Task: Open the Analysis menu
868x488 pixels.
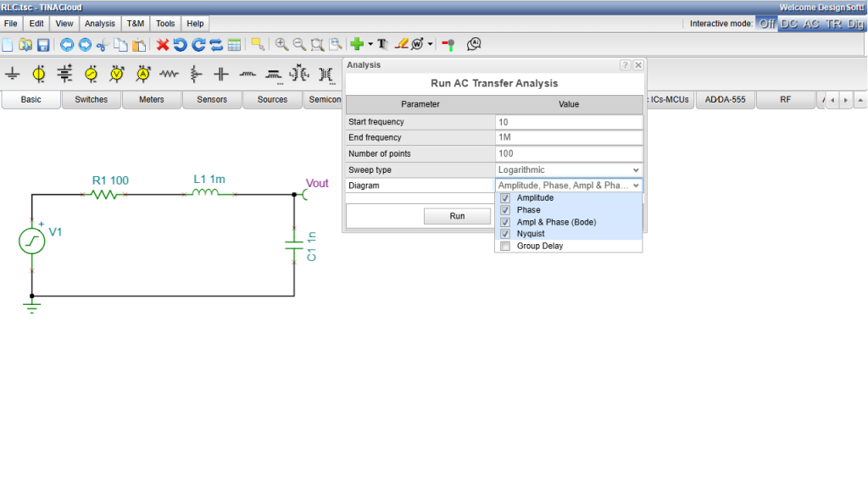Action: tap(100, 24)
